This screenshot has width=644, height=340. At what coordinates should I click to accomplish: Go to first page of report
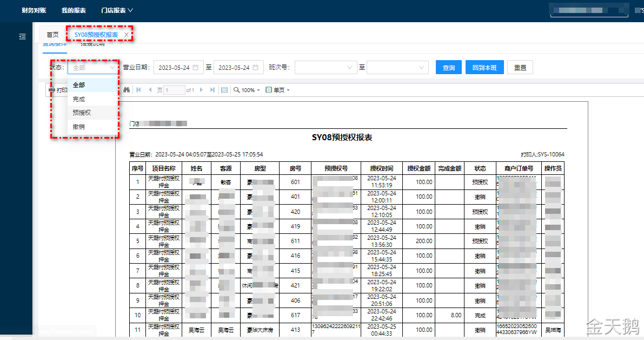click(139, 90)
